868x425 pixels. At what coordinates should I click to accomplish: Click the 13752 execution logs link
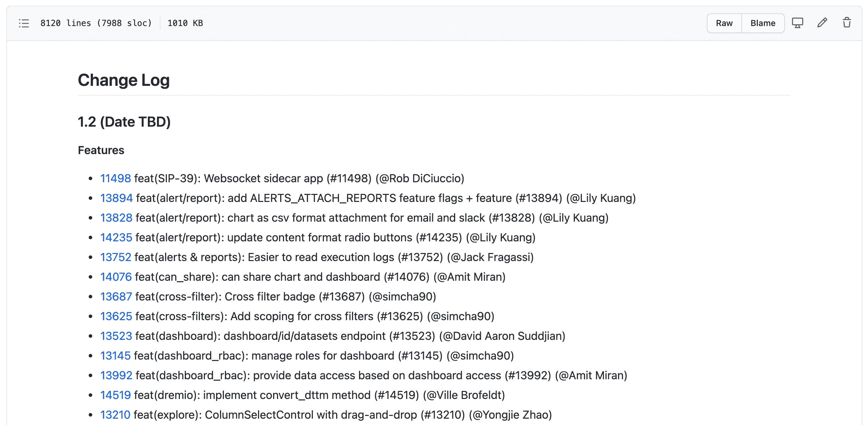click(115, 257)
